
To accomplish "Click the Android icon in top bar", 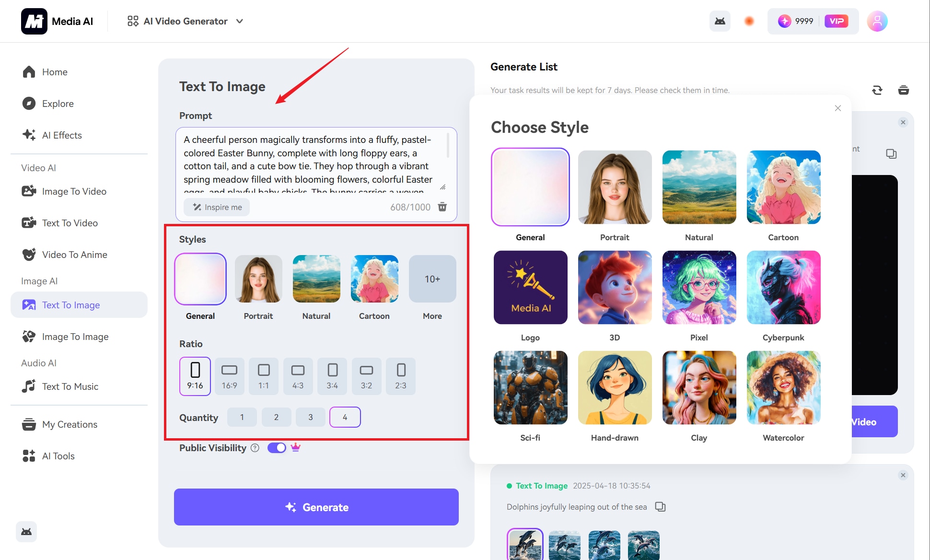I will click(720, 21).
